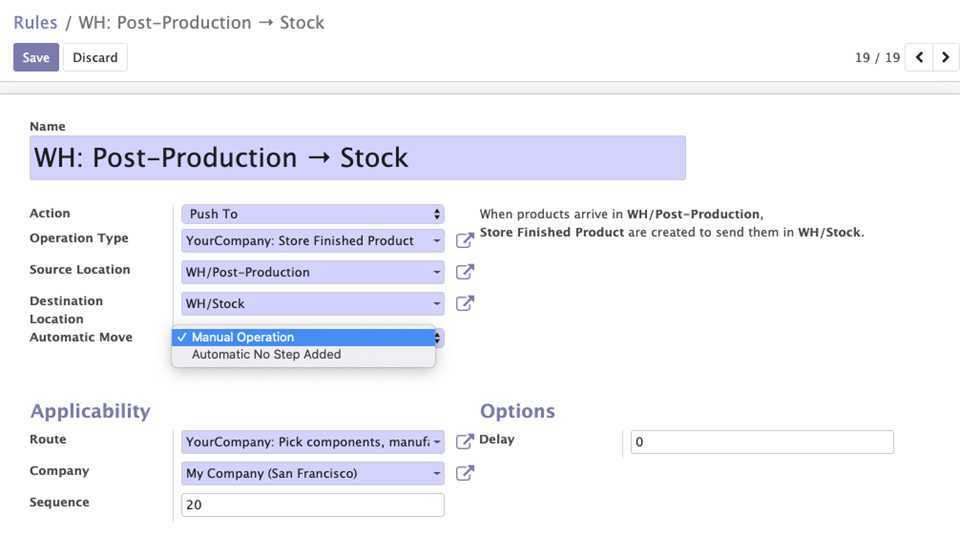Open external link for Route field
Screen dimensions: 960x535
pos(465,441)
